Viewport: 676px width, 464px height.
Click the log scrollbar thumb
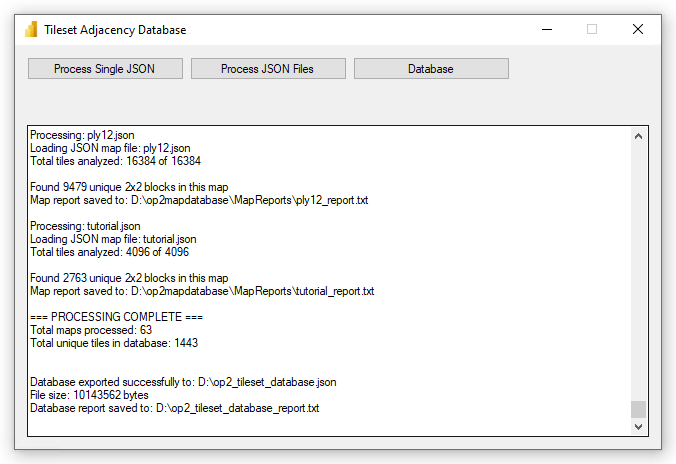click(638, 409)
